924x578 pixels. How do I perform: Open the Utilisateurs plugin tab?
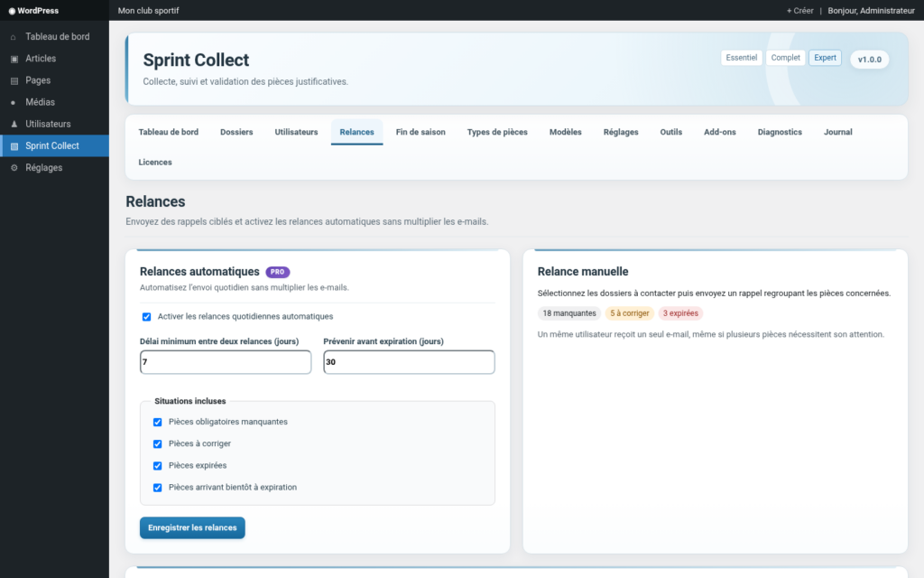[x=296, y=132]
